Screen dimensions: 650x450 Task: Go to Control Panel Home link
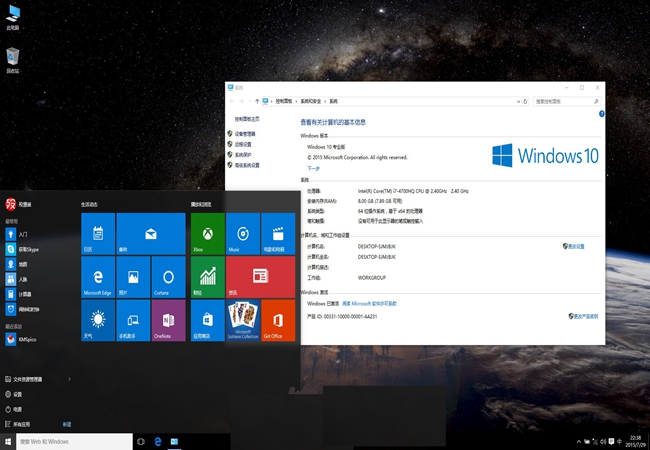click(x=247, y=119)
